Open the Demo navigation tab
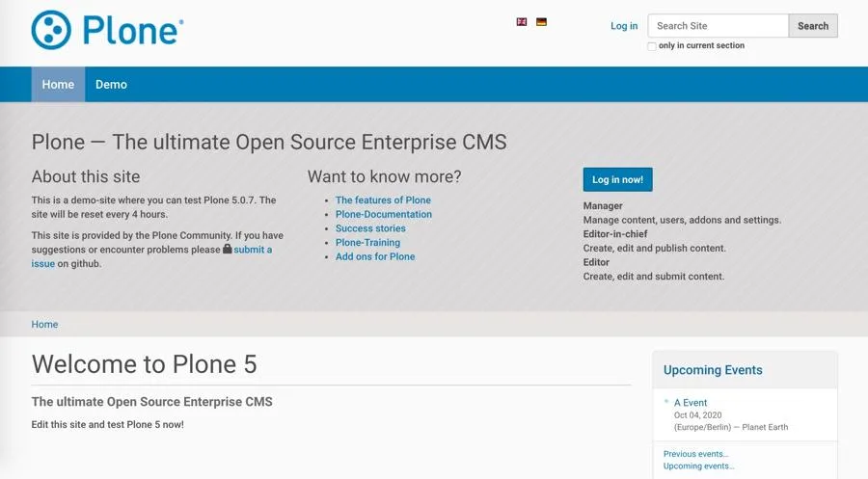 tap(111, 85)
